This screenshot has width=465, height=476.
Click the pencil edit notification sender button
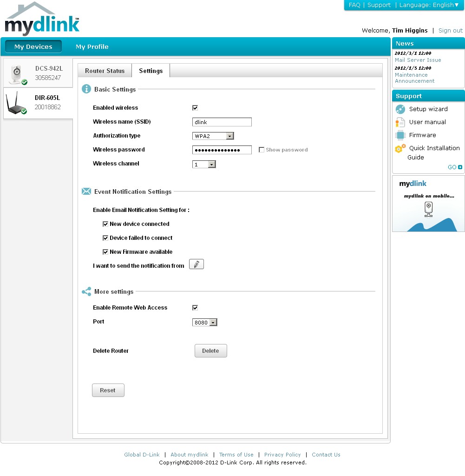pos(196,264)
